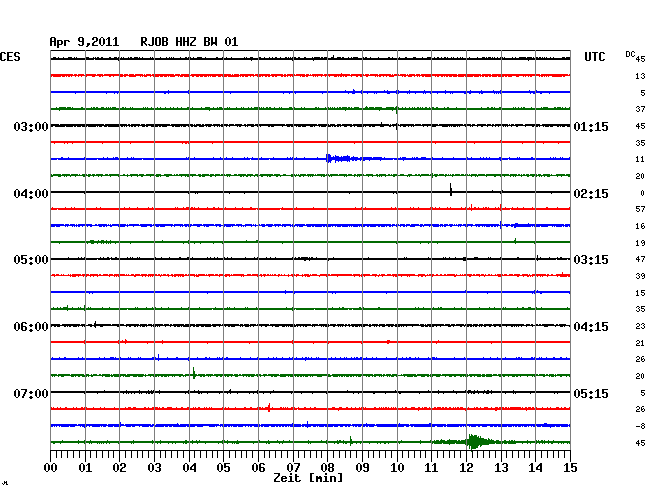Click the '04' minute axis tick label

coord(189,468)
